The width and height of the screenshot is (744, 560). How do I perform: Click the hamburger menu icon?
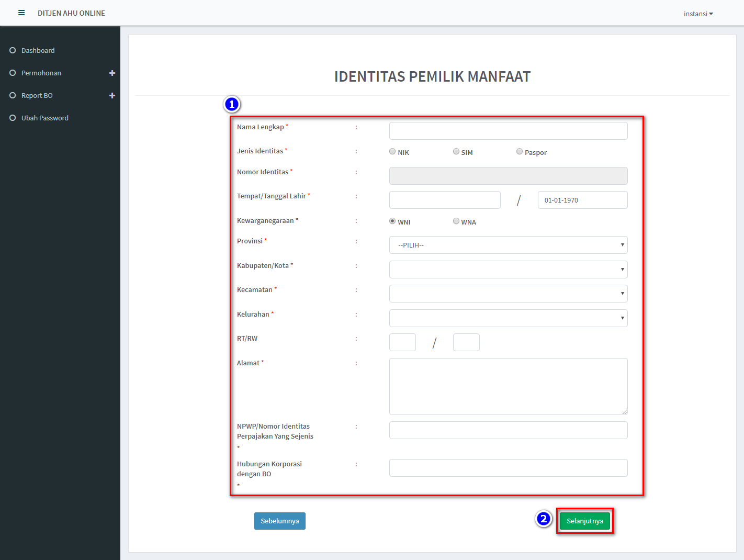(21, 13)
